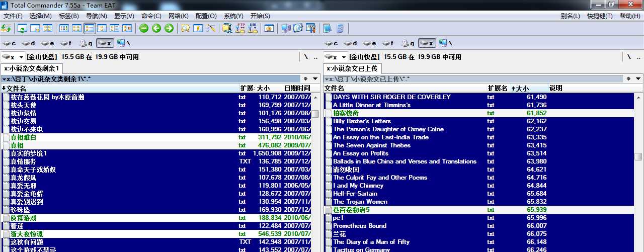
Task: Open the 帮助(H) menu
Action: pyautogui.click(x=630, y=16)
